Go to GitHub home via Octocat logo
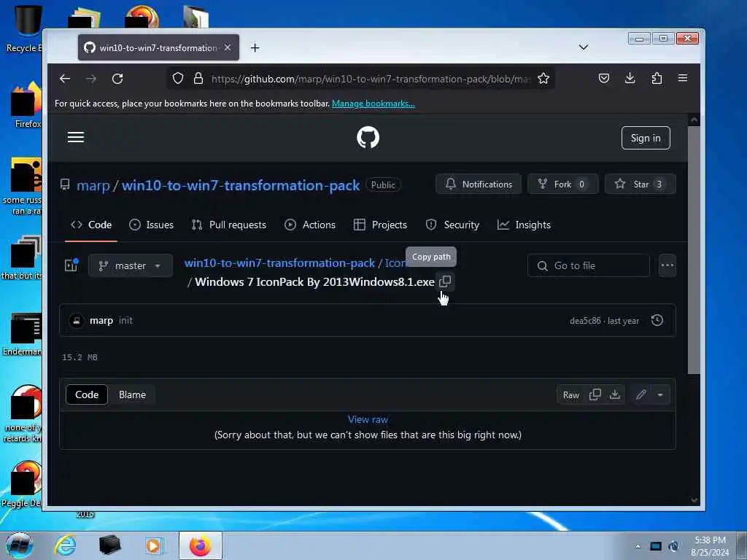 (x=368, y=138)
